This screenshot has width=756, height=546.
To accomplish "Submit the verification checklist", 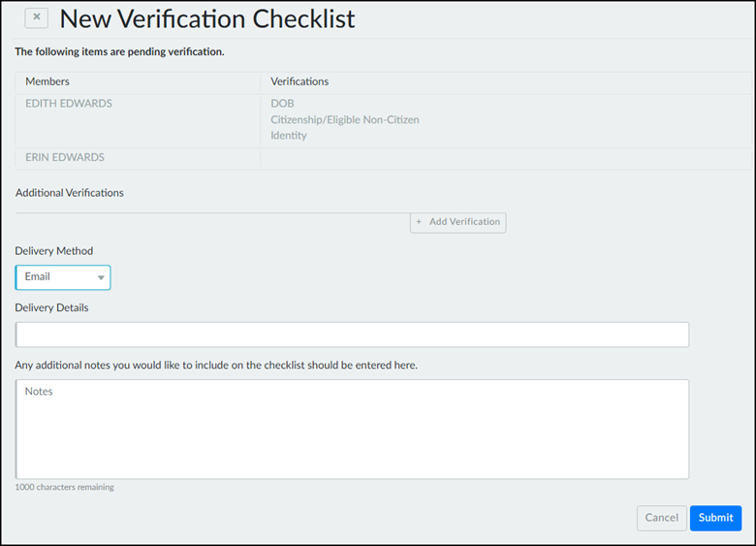I will [715, 518].
